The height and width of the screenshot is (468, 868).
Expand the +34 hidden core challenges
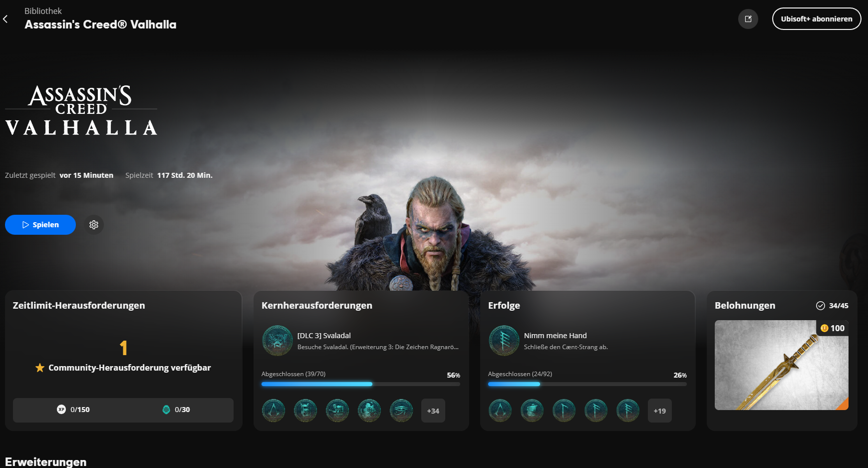click(433, 411)
